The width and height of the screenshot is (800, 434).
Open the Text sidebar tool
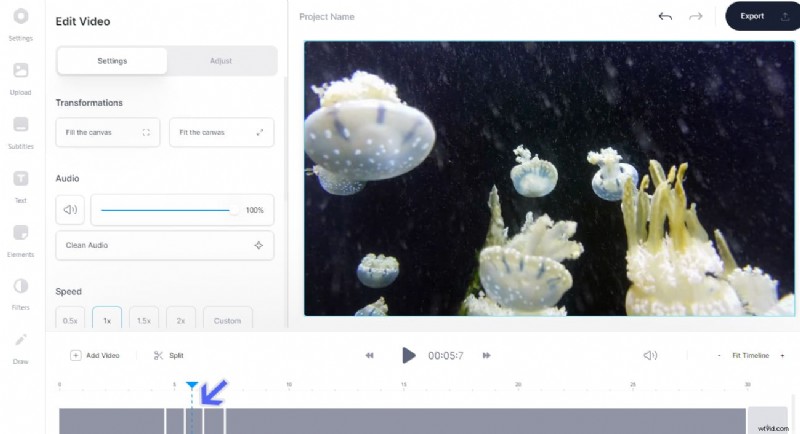(20, 186)
